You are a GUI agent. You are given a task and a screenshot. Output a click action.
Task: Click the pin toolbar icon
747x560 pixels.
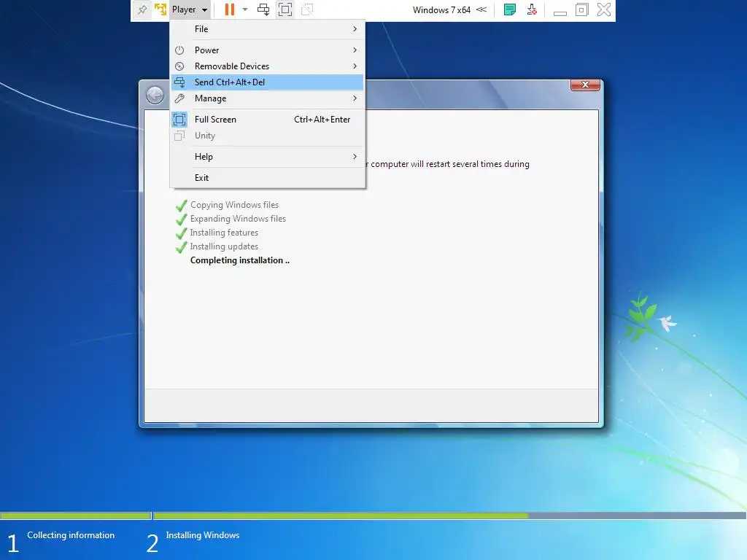pos(142,9)
